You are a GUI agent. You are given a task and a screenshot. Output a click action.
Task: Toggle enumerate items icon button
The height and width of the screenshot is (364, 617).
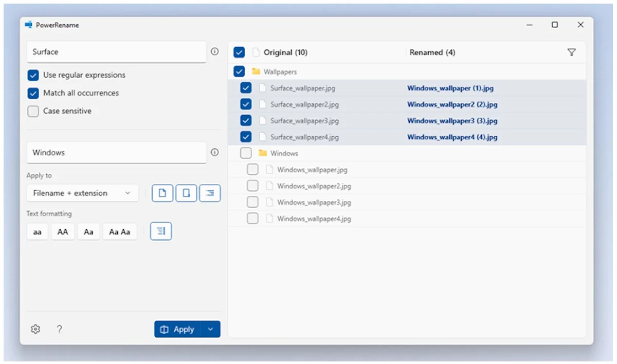(161, 231)
